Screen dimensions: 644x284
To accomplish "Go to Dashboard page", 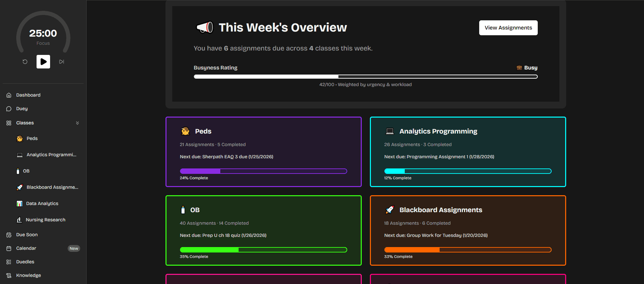I will click(28, 95).
